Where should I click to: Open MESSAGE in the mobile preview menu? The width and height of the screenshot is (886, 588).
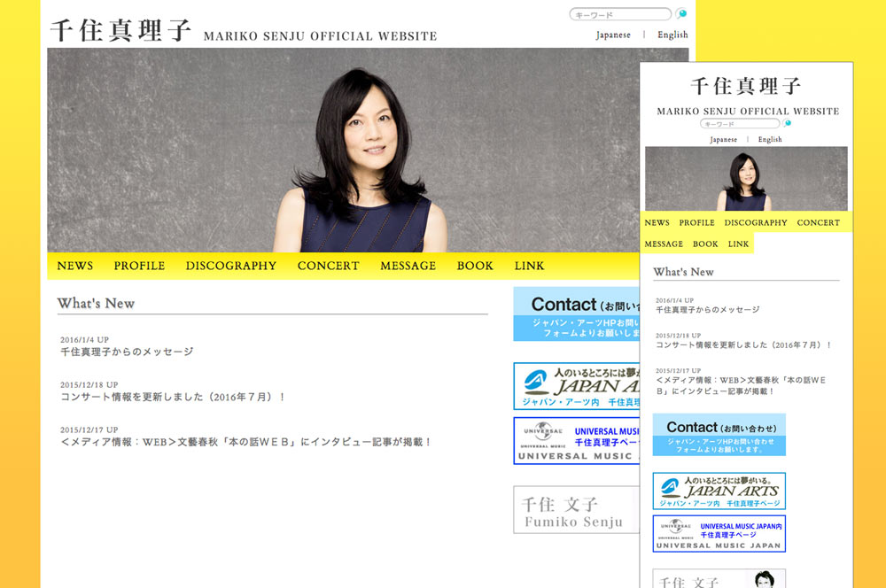pyautogui.click(x=664, y=244)
